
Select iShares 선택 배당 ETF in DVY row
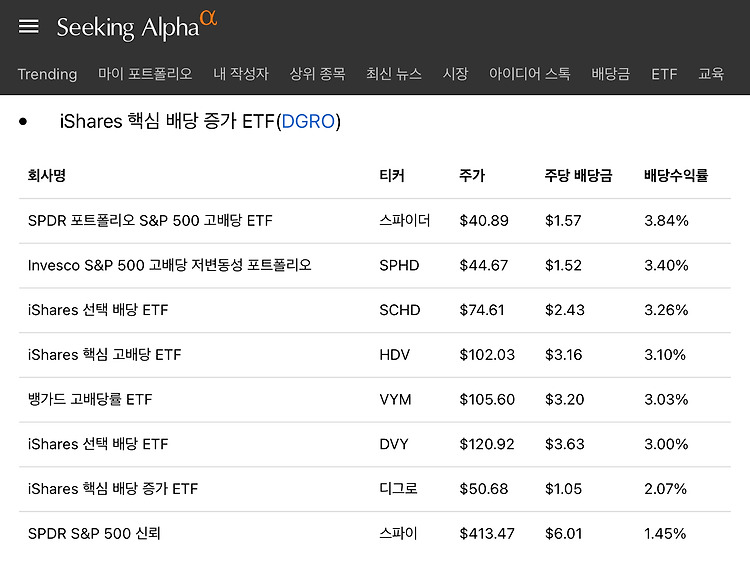pos(98,444)
